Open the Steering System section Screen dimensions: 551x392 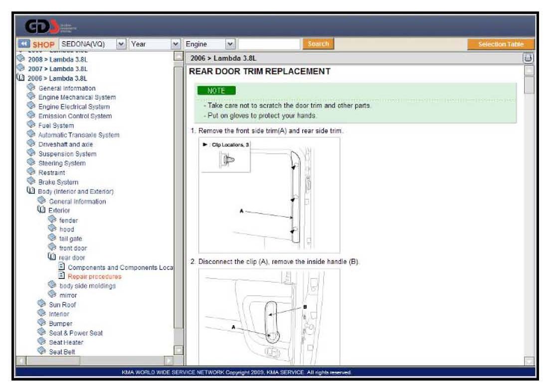pyautogui.click(x=62, y=163)
